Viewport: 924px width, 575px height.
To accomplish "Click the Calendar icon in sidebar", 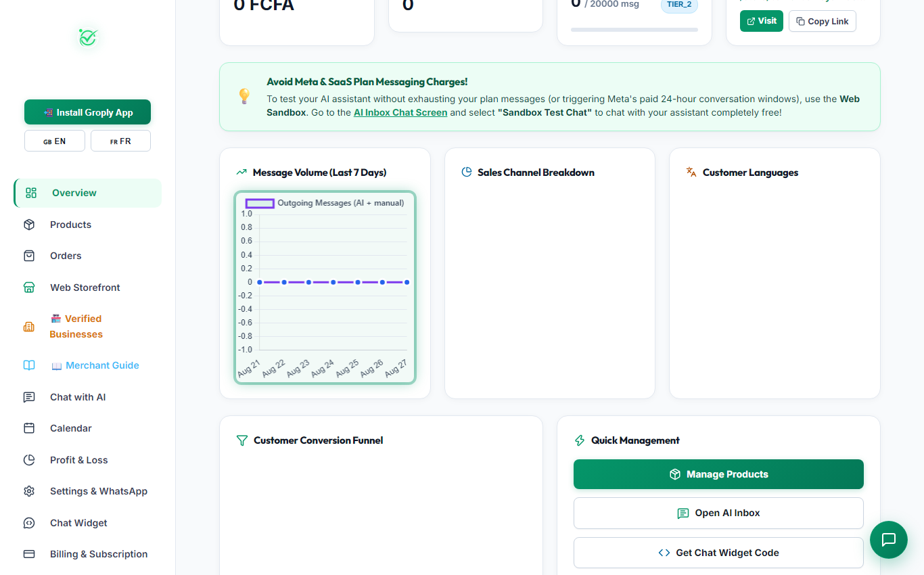I will click(29, 428).
